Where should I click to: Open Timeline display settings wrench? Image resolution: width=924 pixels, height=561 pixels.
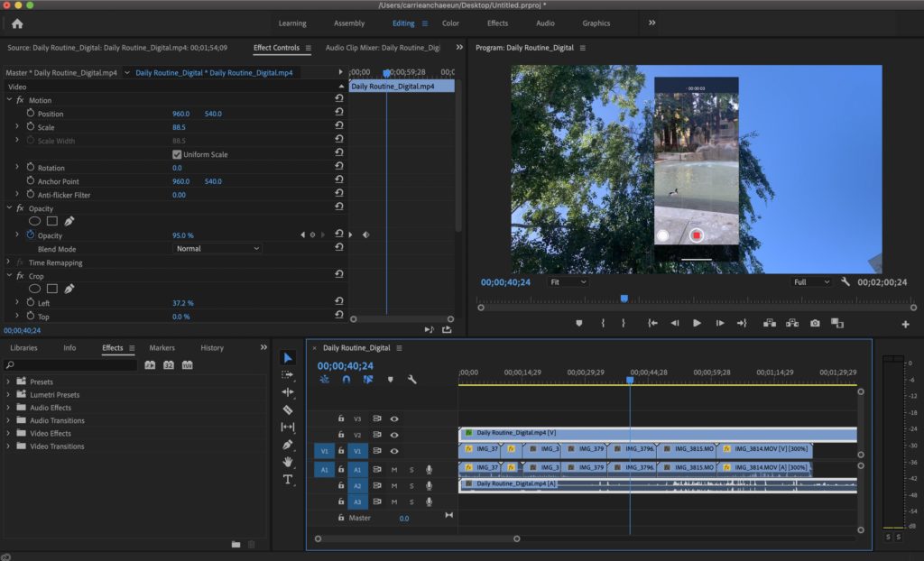click(411, 380)
